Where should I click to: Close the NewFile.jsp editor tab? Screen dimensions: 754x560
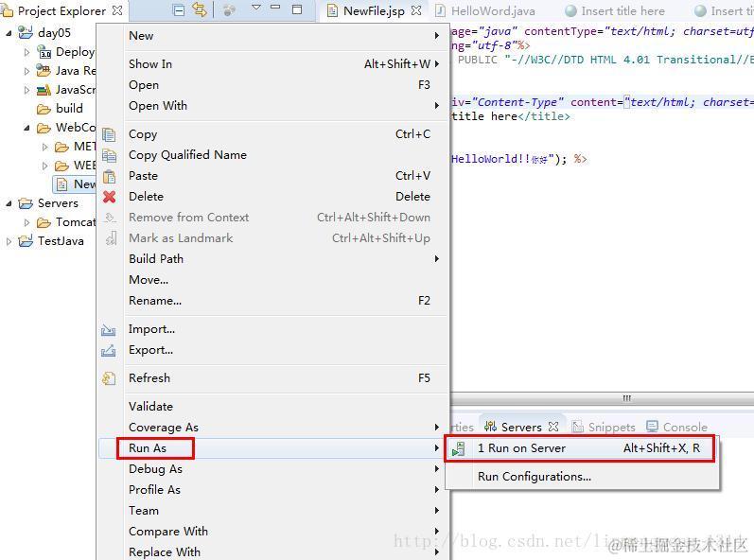[x=416, y=10]
